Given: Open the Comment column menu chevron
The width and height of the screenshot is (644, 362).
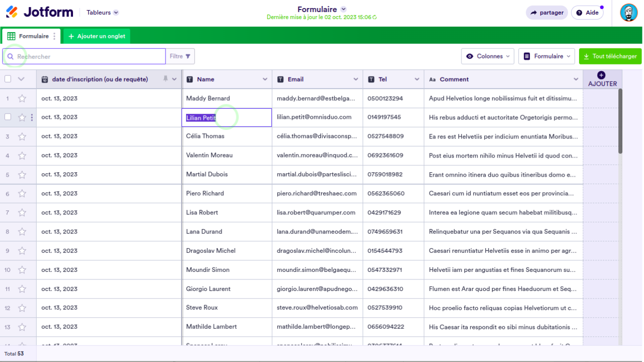Looking at the screenshot, I should (576, 80).
